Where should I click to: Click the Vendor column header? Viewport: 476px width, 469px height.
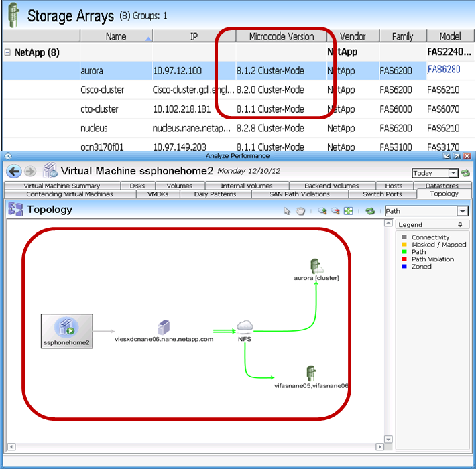353,36
